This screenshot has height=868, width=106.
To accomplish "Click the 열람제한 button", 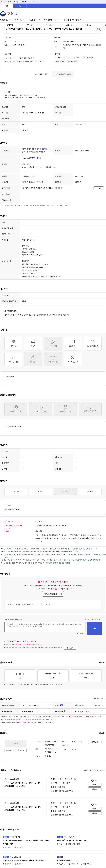I will [x=21, y=750].
